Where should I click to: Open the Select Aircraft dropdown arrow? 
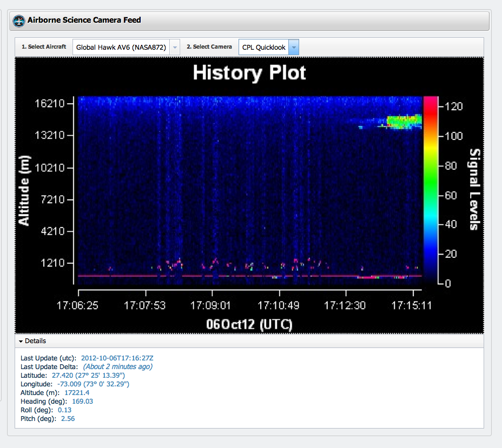click(175, 48)
